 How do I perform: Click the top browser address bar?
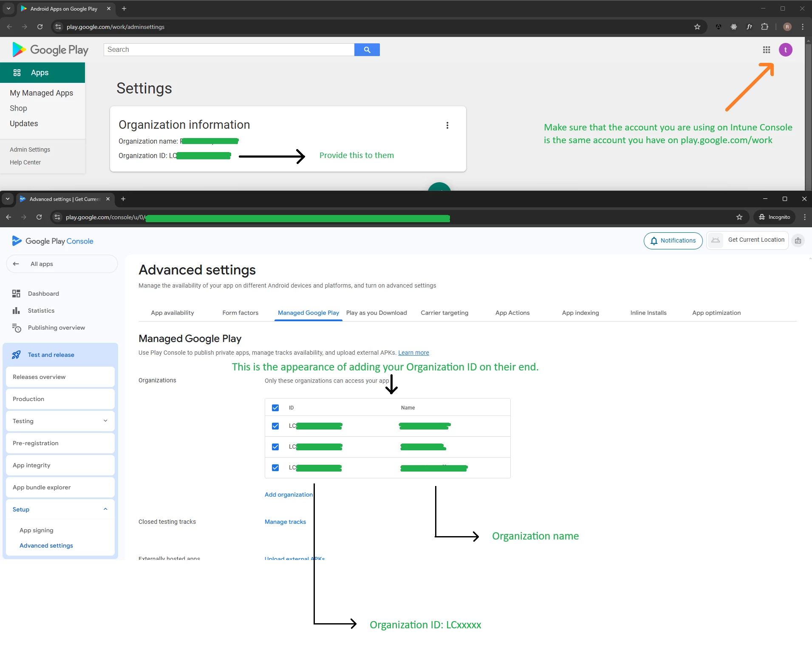[x=378, y=27]
